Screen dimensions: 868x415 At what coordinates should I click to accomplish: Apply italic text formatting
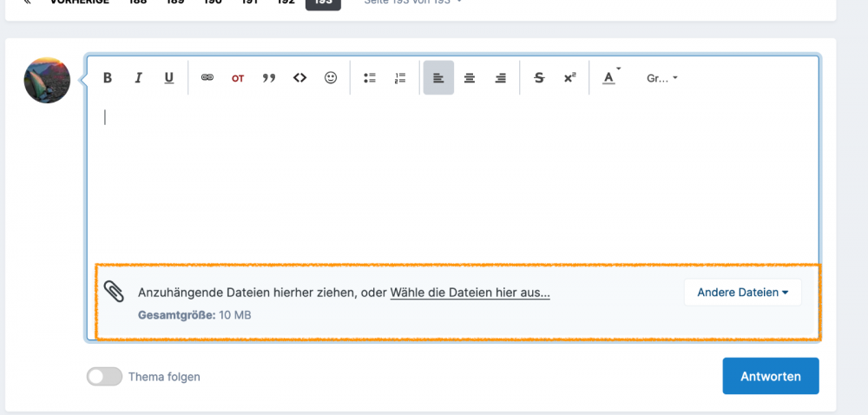138,78
